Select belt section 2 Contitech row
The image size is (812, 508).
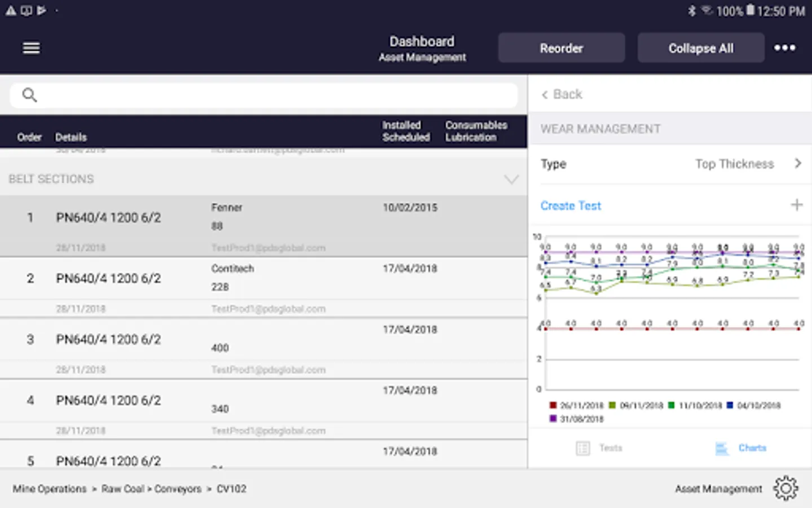tap(263, 288)
